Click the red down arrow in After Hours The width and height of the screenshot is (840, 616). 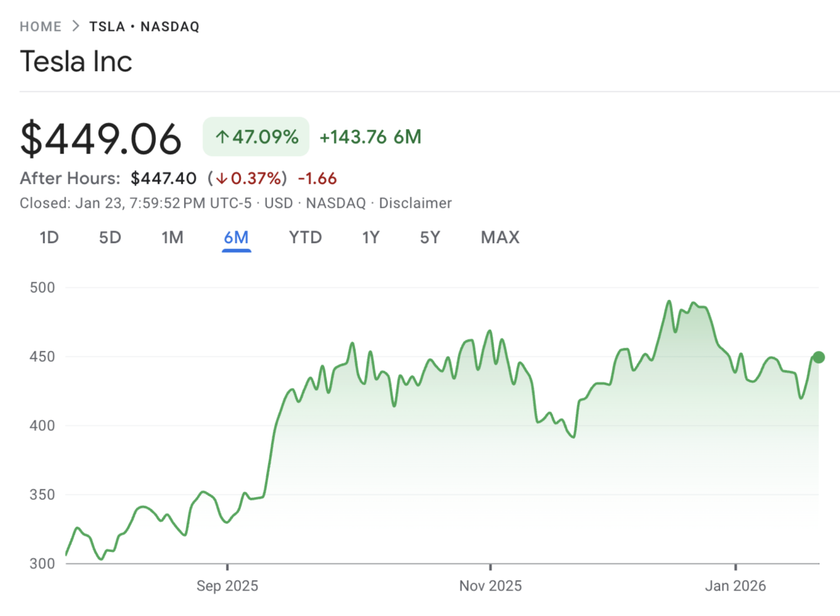point(222,178)
